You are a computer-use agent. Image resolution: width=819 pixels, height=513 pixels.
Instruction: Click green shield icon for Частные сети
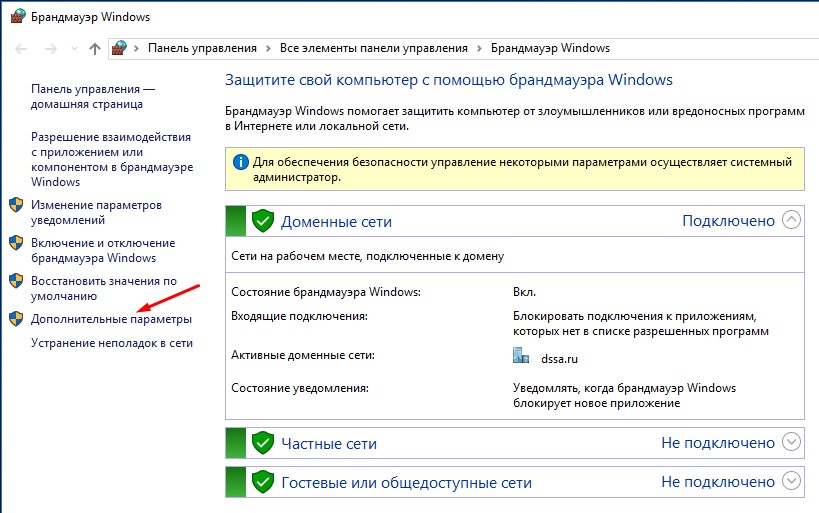click(262, 442)
